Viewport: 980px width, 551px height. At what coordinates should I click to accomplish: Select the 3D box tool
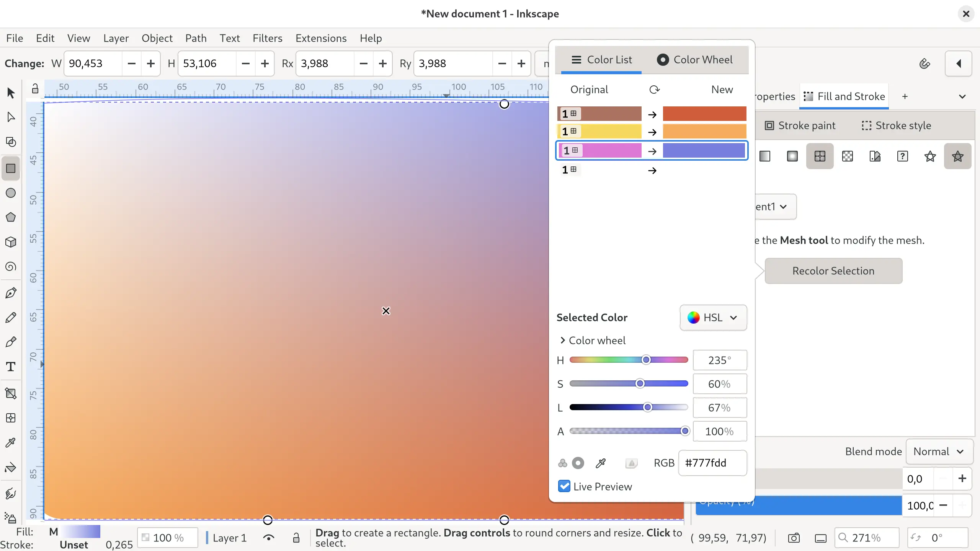(10, 242)
